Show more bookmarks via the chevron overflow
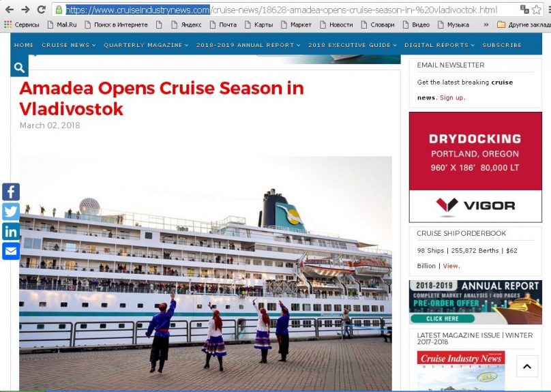The width and height of the screenshot is (551, 392). tap(486, 25)
